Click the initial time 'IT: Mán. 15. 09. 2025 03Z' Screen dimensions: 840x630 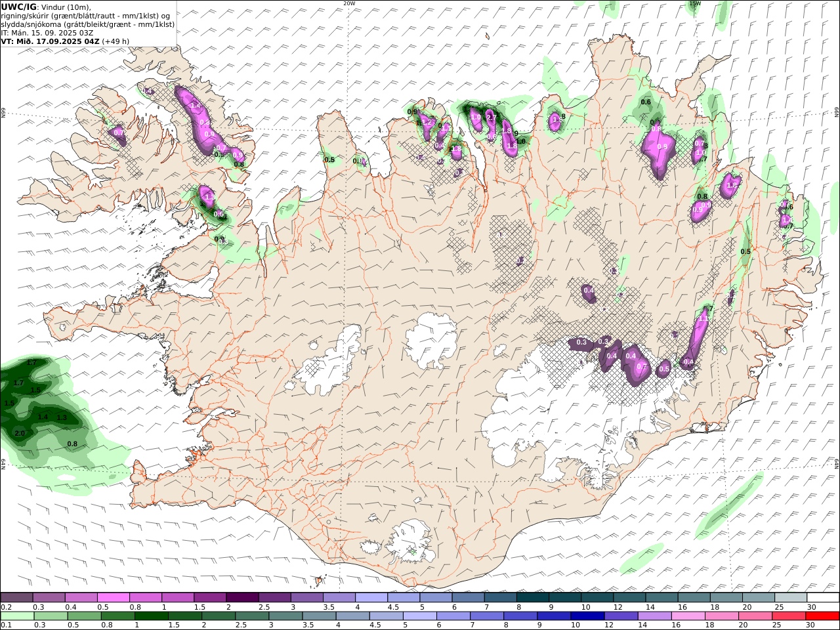pyautogui.click(x=47, y=33)
